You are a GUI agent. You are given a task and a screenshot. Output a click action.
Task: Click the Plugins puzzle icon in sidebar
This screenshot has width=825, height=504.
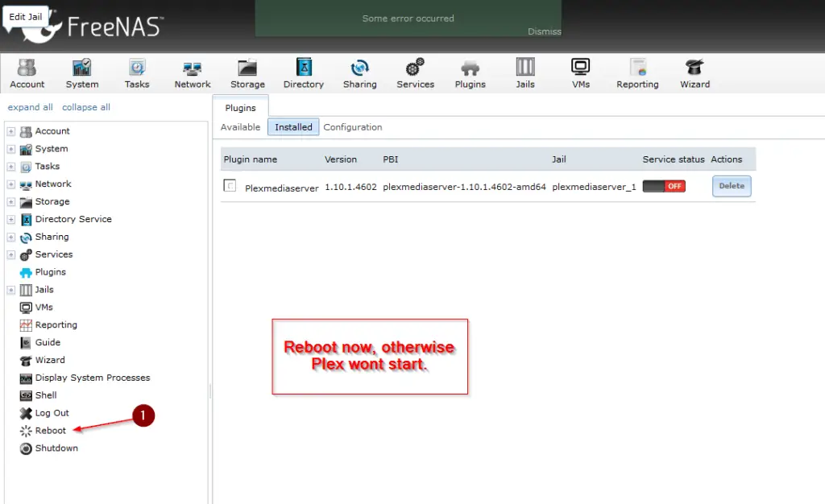pyautogui.click(x=26, y=272)
